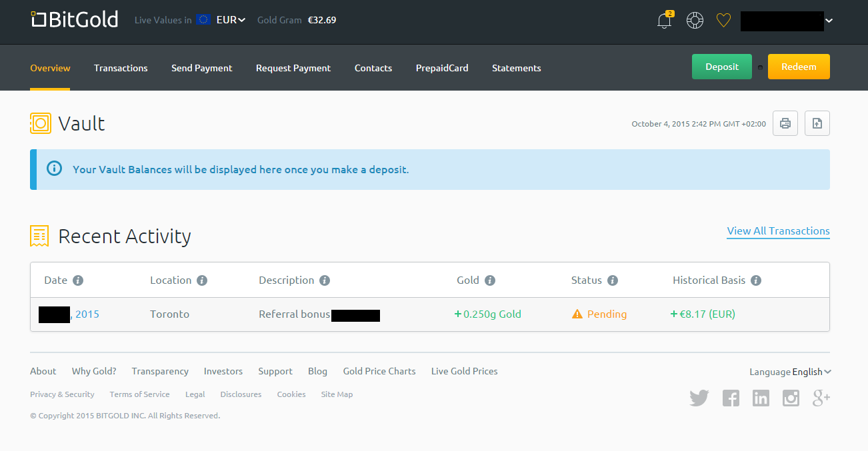Click the gold heart icon
Image resolution: width=868 pixels, height=451 pixels.
point(723,21)
